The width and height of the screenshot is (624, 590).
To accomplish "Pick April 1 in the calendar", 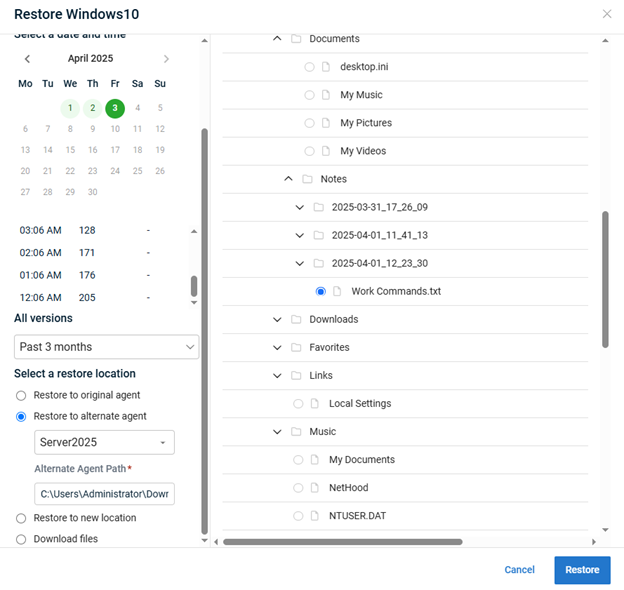I will coord(70,108).
